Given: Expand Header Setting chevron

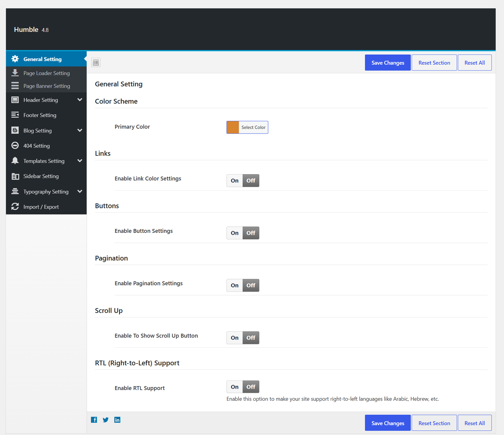Looking at the screenshot, I should pyautogui.click(x=80, y=100).
